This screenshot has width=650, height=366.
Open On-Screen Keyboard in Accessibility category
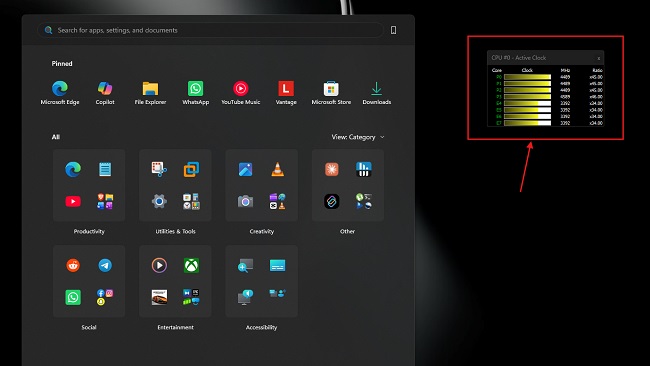tap(277, 265)
